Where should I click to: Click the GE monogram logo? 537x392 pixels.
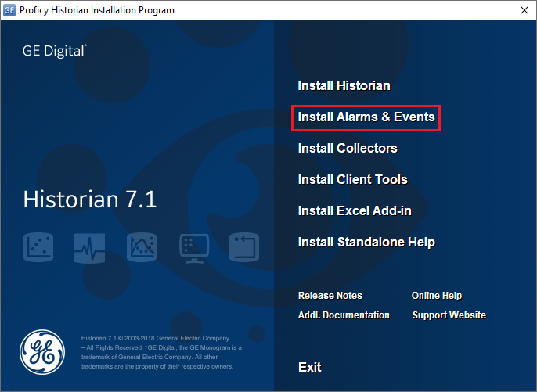click(x=42, y=352)
